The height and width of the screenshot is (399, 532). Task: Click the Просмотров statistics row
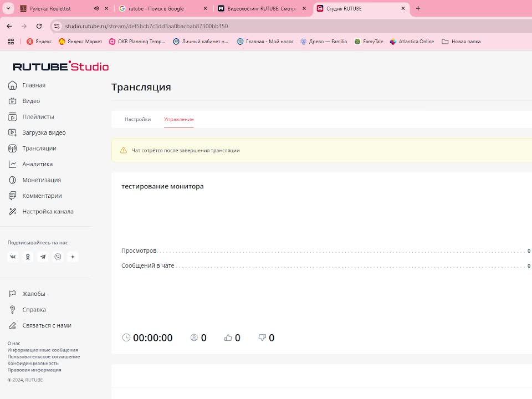(326, 250)
